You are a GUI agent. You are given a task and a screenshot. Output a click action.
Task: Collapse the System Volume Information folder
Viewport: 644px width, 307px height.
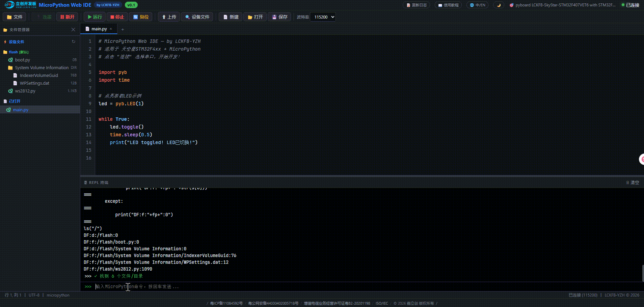(42, 67)
